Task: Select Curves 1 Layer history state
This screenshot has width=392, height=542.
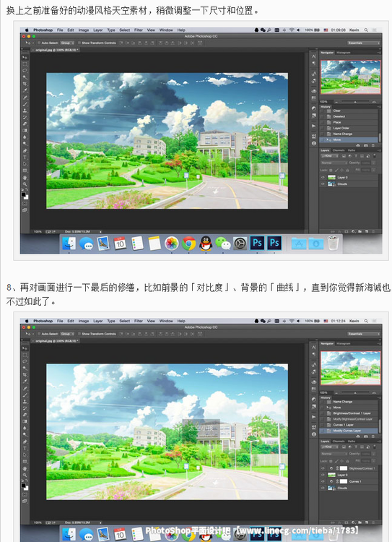Action: pos(349,425)
